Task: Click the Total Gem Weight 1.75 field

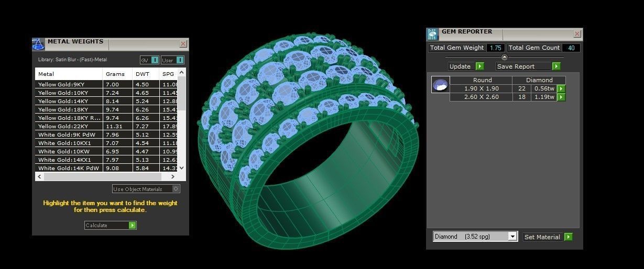Action: pos(495,48)
